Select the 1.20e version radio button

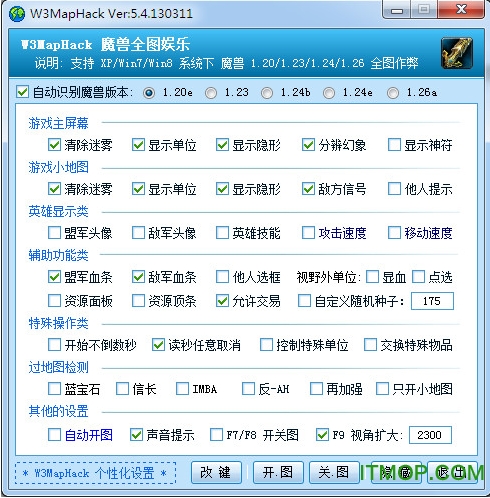(x=149, y=93)
